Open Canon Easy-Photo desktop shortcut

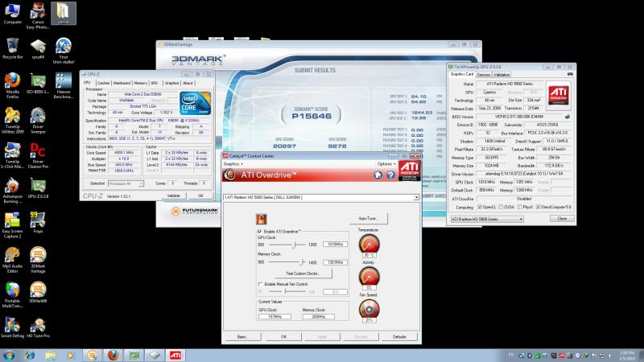coord(38,15)
